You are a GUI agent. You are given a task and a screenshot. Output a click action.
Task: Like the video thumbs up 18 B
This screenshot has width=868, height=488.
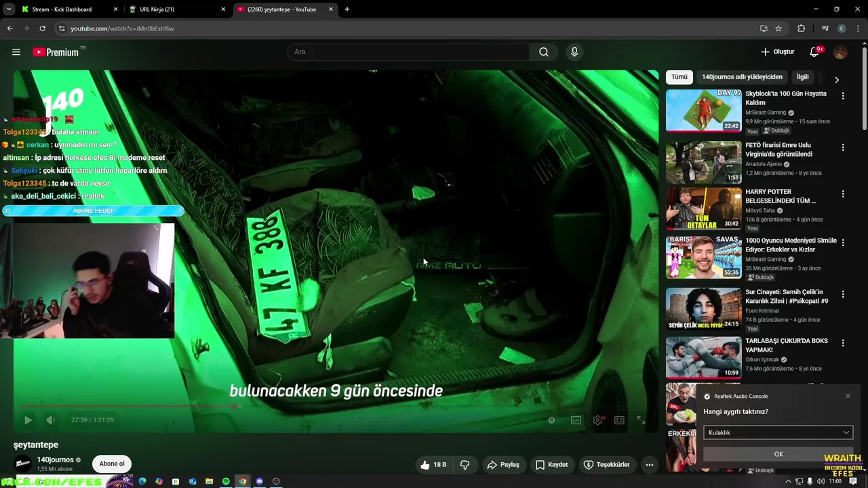433,465
